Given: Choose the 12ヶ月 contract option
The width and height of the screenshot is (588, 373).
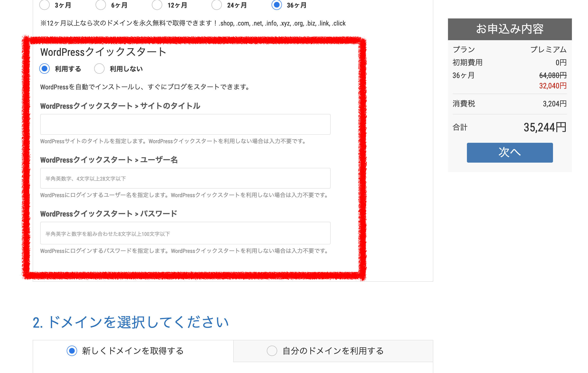Looking at the screenshot, I should [x=157, y=5].
